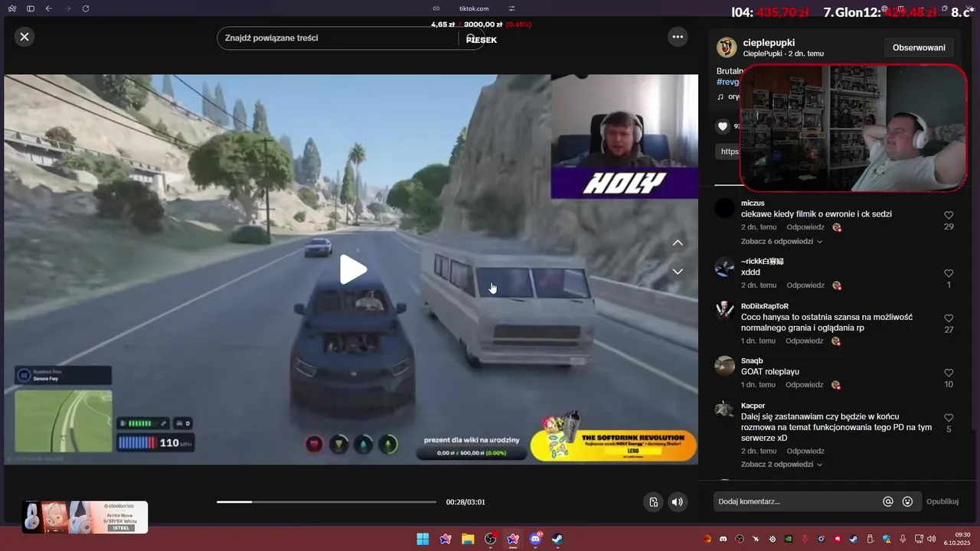
Task: Open the cieplepupki username link
Action: click(x=769, y=42)
